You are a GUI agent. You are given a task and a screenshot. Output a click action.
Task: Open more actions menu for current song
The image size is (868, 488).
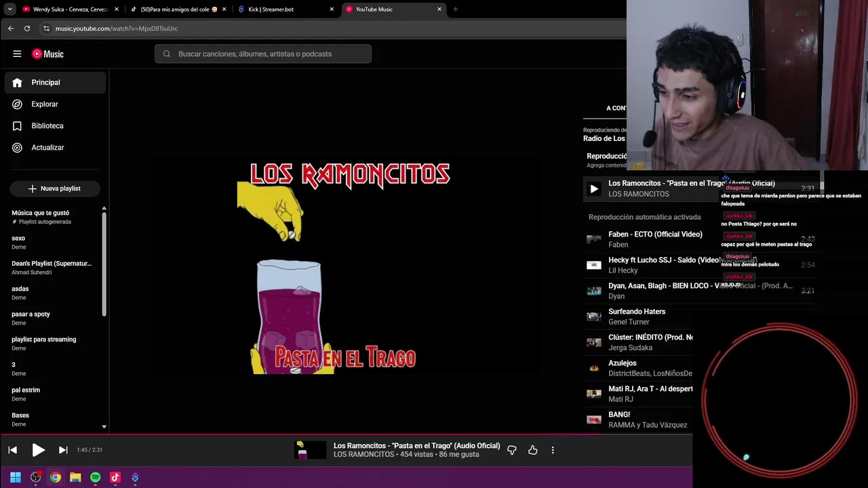553,450
